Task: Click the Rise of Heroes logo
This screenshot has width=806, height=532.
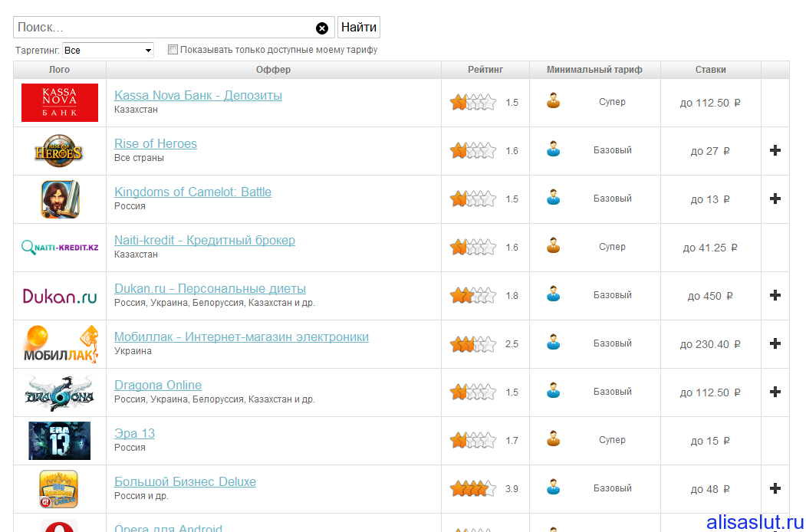Action: (58, 150)
